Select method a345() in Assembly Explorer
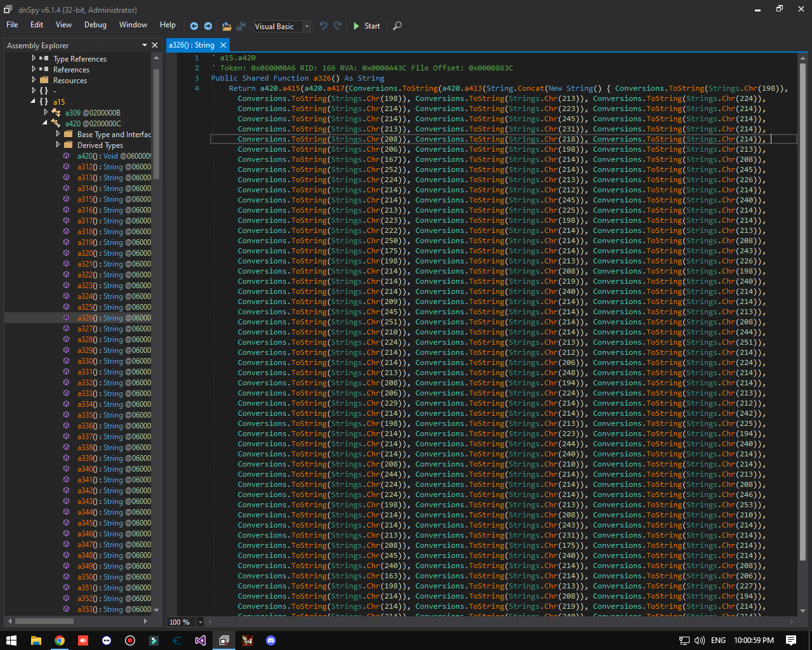 click(114, 522)
